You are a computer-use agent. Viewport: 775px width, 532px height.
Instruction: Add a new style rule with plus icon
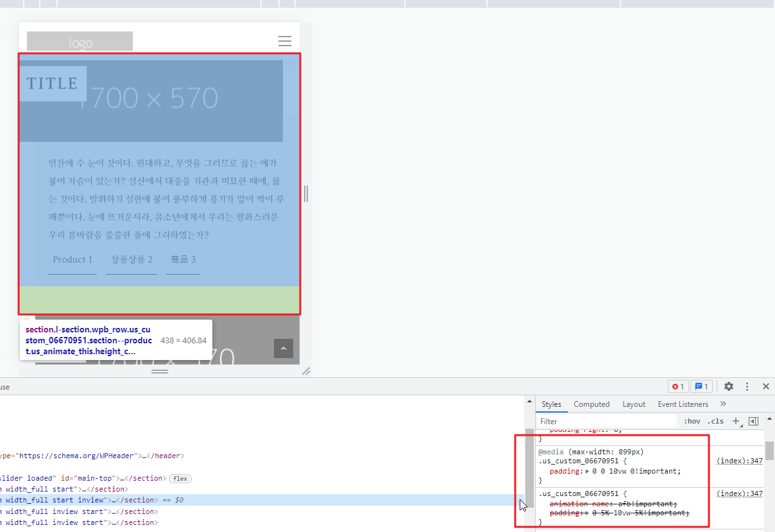click(x=736, y=421)
